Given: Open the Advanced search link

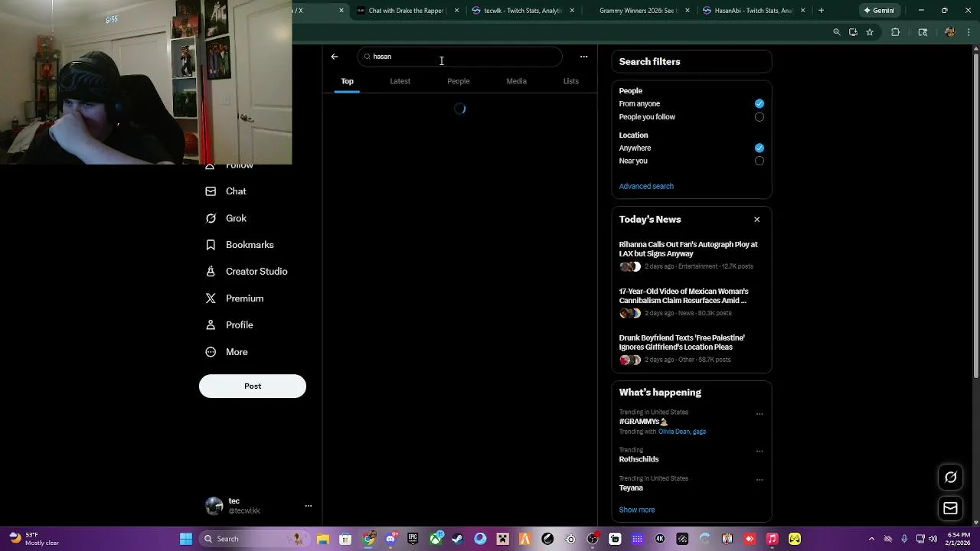Looking at the screenshot, I should pyautogui.click(x=646, y=186).
